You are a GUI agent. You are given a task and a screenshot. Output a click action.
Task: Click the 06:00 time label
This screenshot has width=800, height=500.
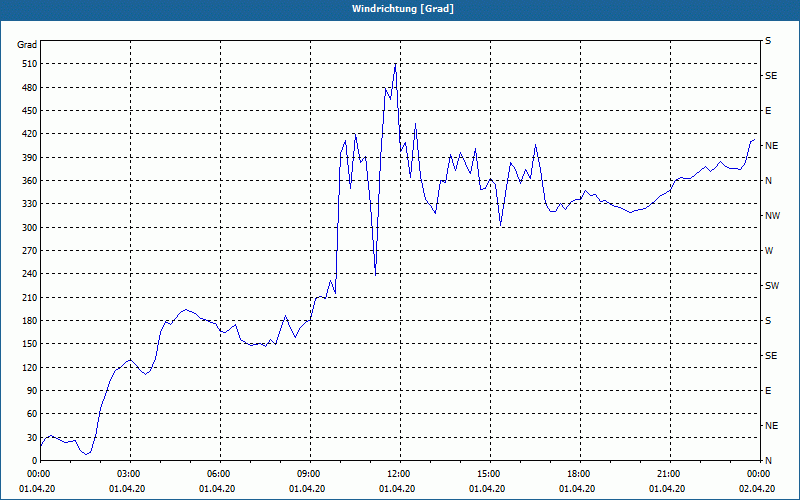click(220, 474)
